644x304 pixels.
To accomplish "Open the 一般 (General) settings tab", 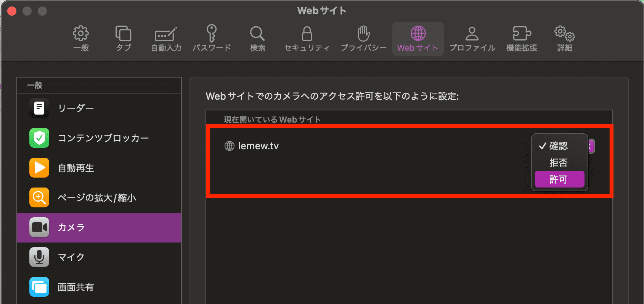I will [x=81, y=39].
